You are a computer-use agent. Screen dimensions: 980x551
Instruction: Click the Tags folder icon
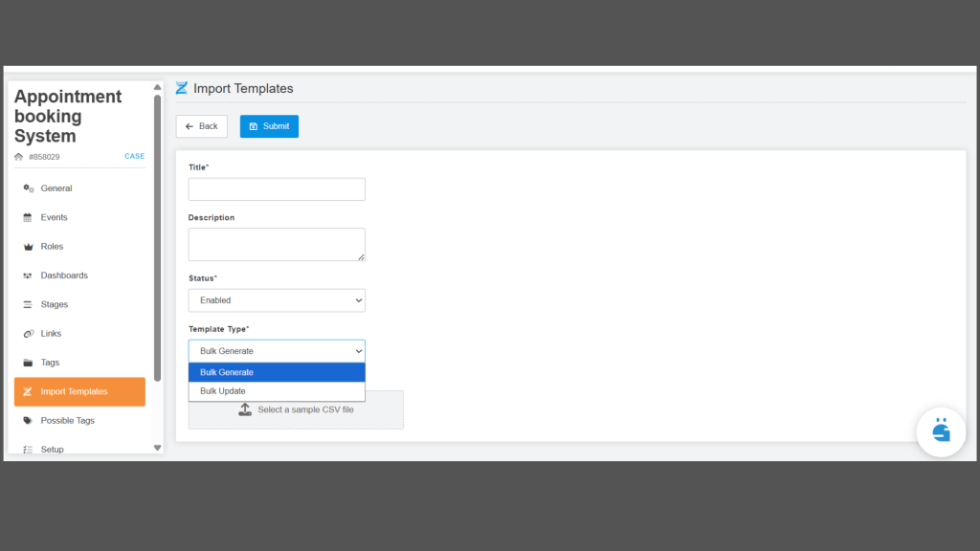28,363
